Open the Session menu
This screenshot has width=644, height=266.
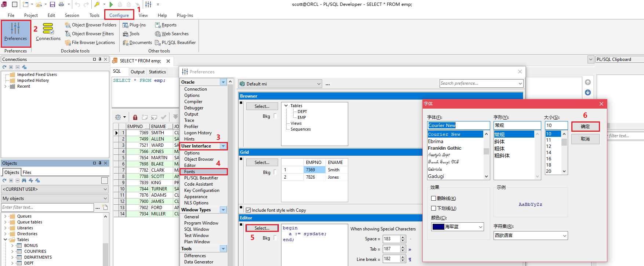point(72,15)
